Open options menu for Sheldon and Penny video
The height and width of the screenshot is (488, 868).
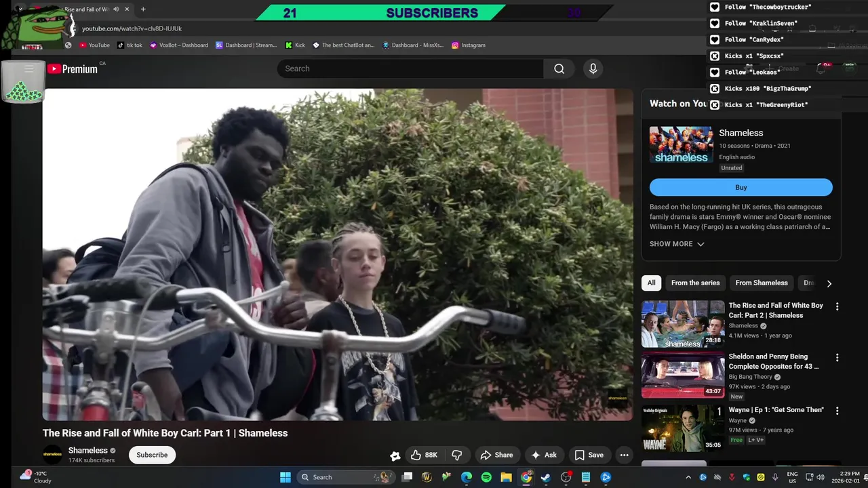[837, 357]
